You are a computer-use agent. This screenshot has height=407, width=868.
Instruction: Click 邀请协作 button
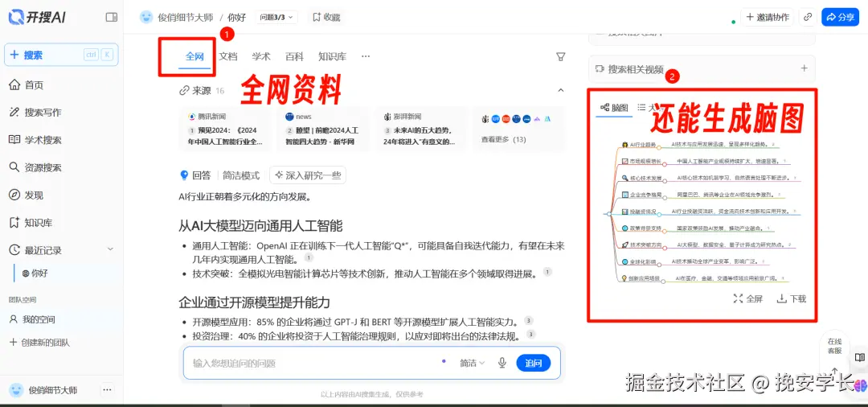(768, 17)
